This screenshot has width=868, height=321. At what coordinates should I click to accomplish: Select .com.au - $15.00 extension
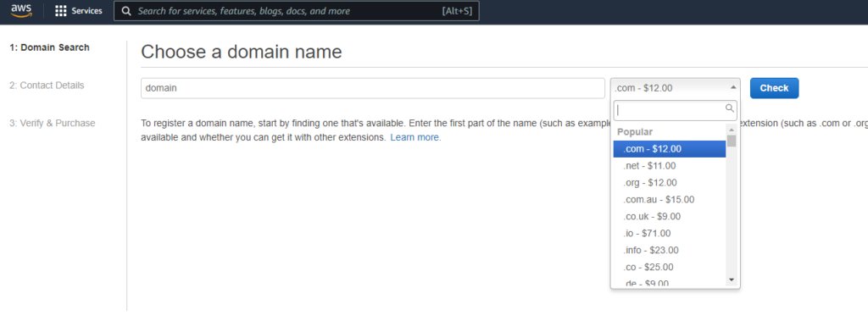(x=670, y=199)
